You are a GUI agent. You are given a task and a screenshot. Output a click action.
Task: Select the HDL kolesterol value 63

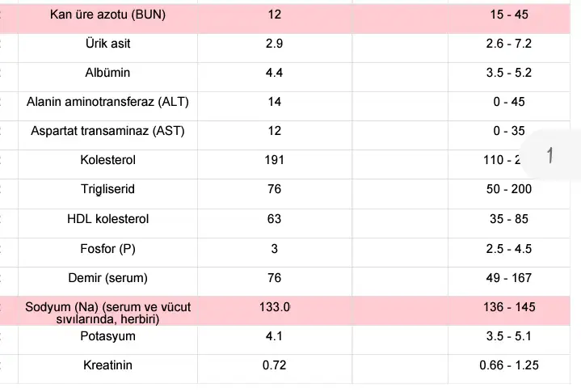[x=274, y=219]
